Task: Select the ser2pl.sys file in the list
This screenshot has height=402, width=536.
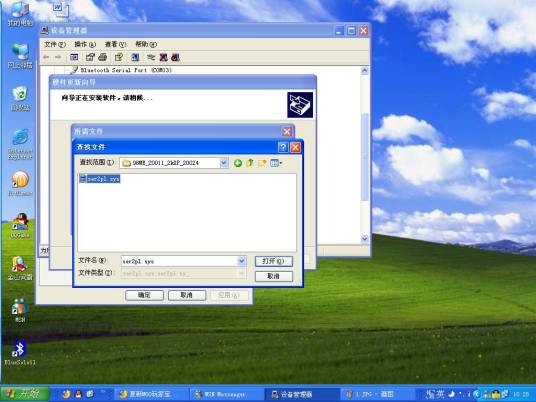Action: [x=100, y=179]
